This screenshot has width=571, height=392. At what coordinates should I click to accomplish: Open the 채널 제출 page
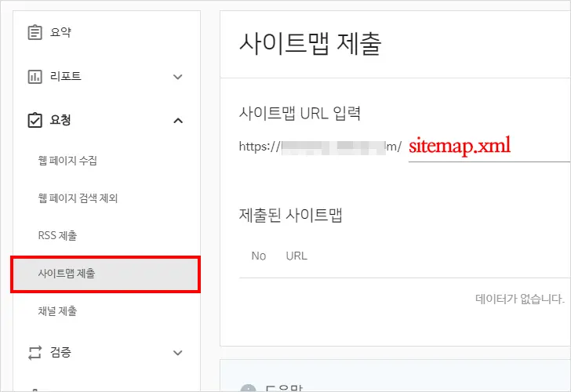[57, 311]
